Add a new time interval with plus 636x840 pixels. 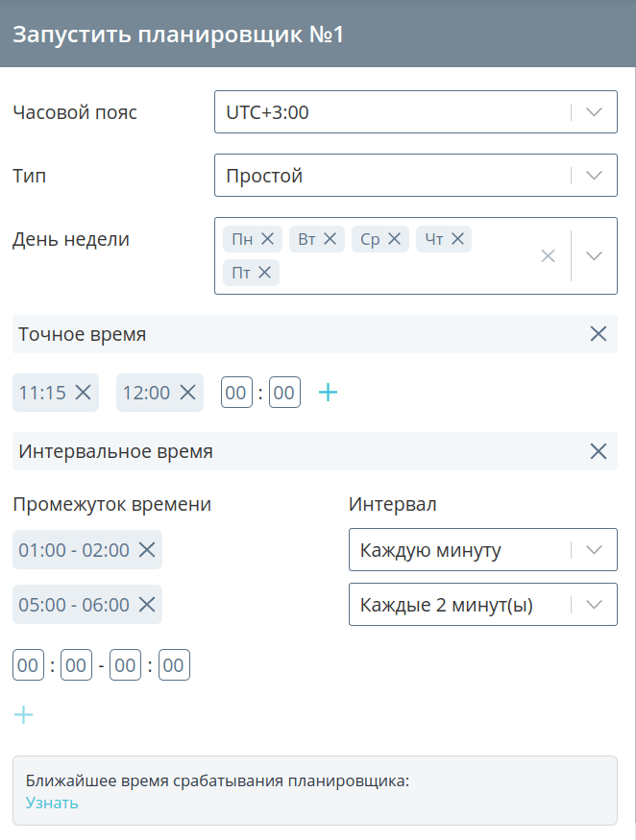coord(24,715)
